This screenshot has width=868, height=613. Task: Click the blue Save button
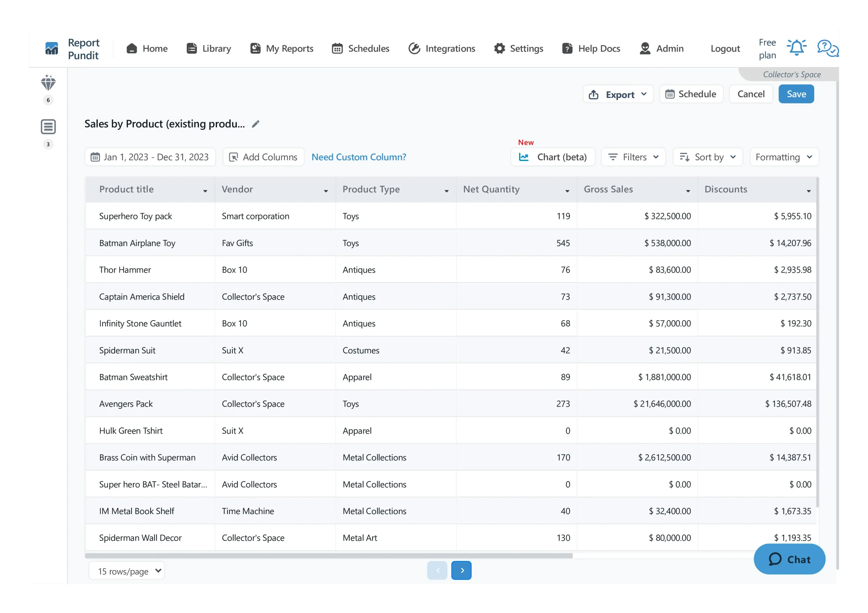click(x=796, y=95)
